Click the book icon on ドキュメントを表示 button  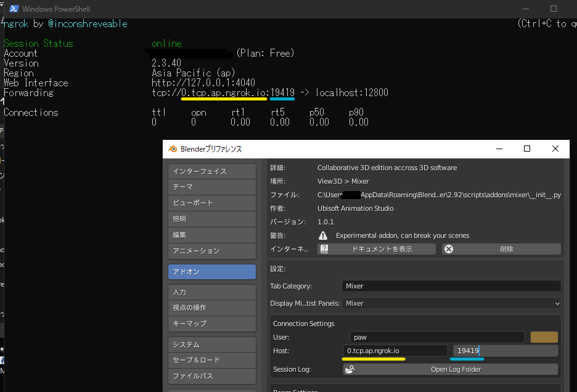point(325,248)
